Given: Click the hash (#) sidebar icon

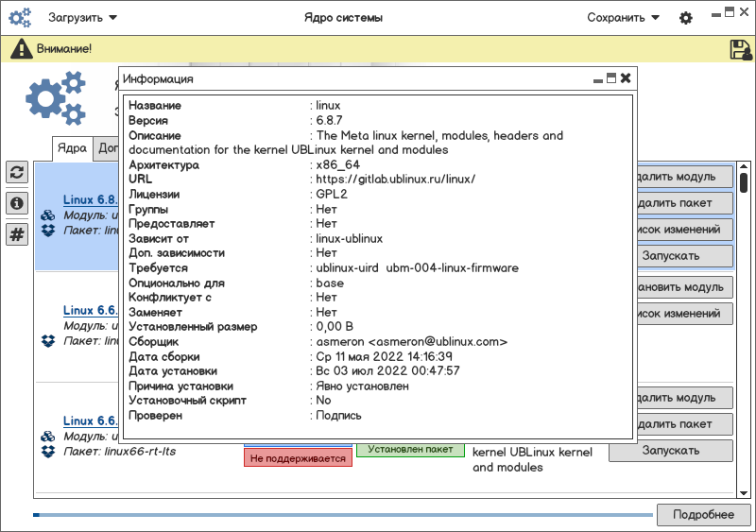Looking at the screenshot, I should (17, 234).
